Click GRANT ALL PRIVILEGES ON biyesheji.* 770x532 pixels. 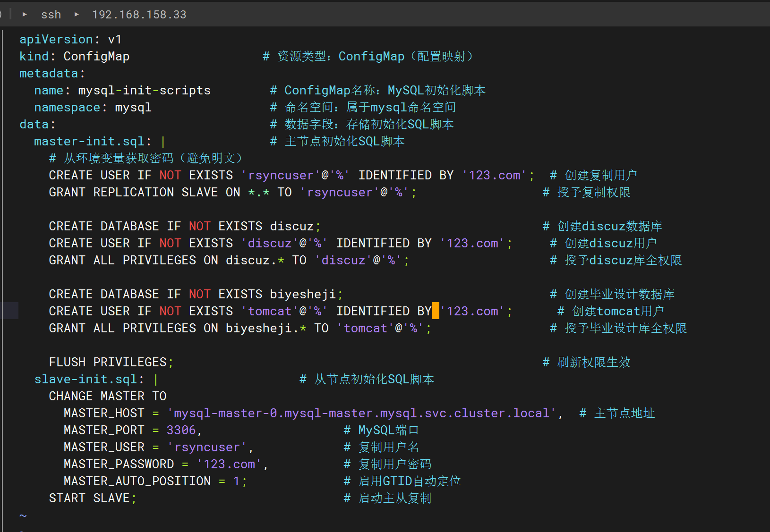tap(178, 328)
